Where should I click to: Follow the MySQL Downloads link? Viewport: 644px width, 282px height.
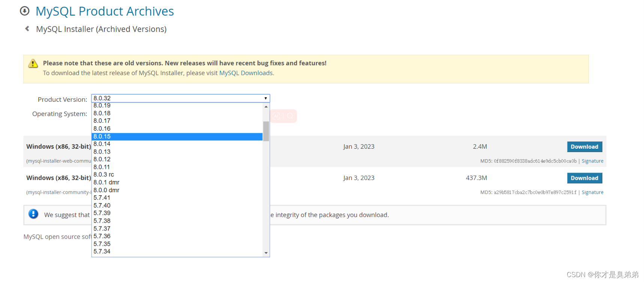[x=246, y=73]
